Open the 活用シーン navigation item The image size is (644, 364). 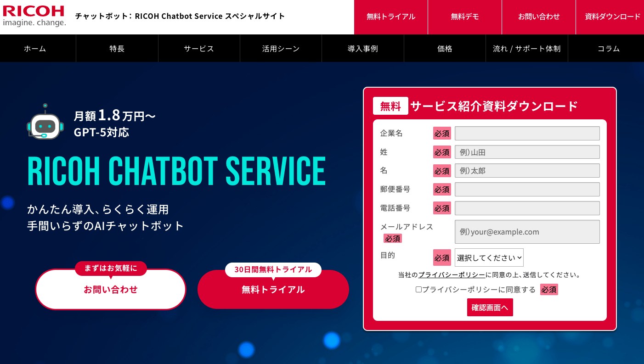(281, 49)
